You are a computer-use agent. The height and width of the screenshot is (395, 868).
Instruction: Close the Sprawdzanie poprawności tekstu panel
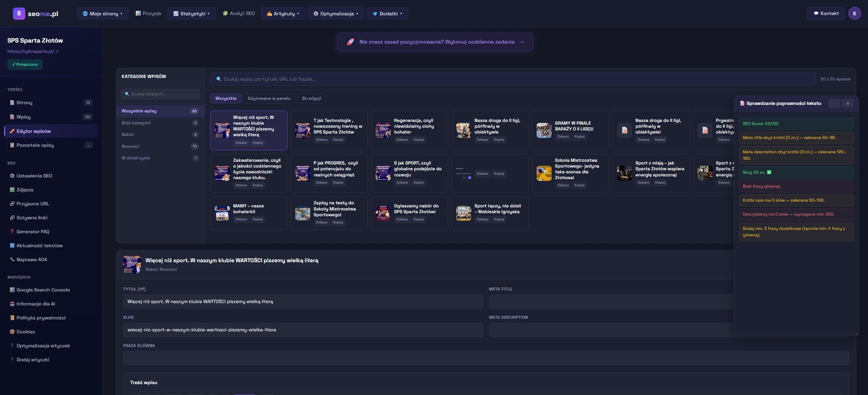point(848,104)
